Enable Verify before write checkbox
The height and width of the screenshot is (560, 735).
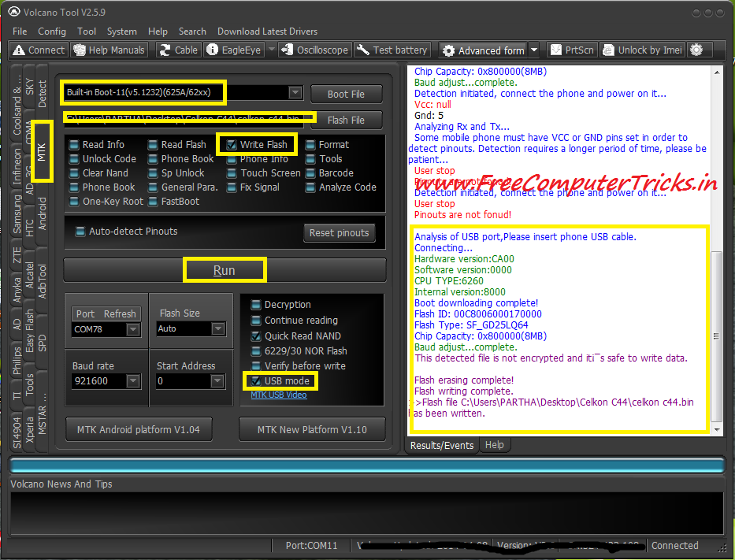256,366
